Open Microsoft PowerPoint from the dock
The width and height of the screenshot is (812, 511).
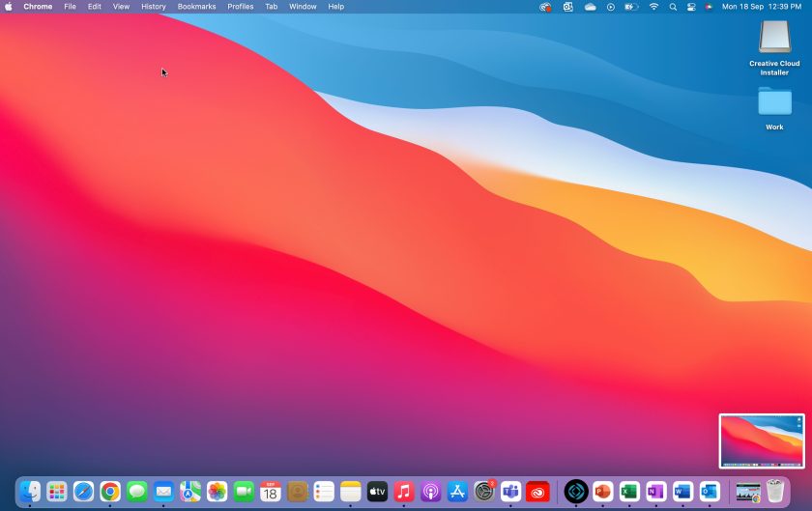pyautogui.click(x=603, y=492)
